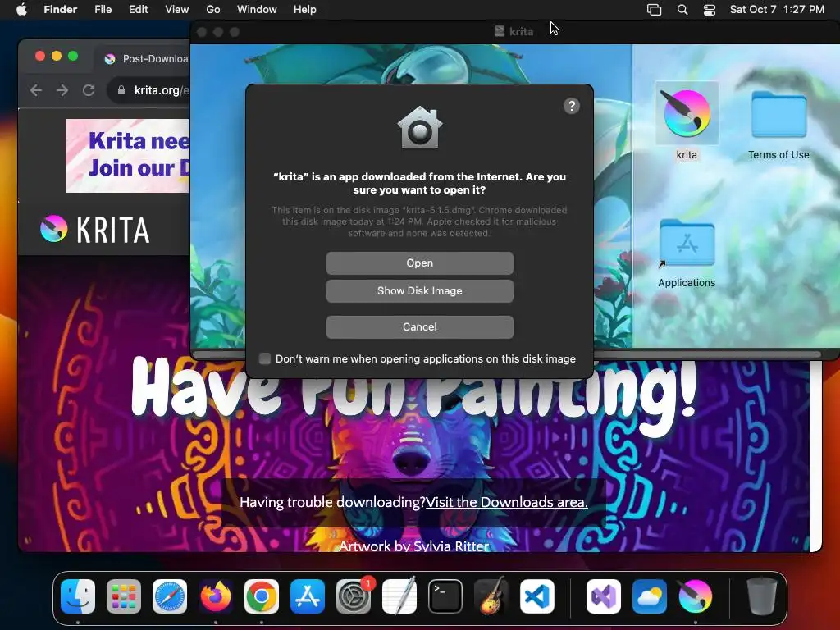Click the Show Disk Image button
Screen dimensions: 840x630
point(419,291)
